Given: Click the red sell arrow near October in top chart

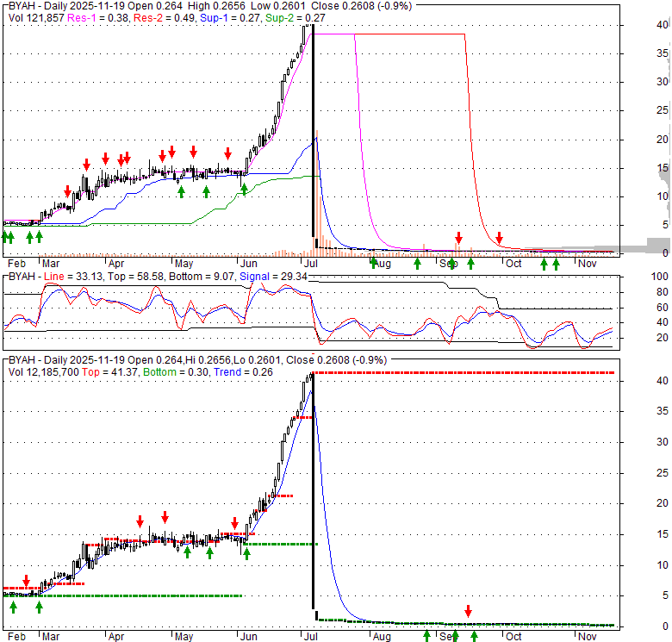Looking at the screenshot, I should [x=499, y=238].
